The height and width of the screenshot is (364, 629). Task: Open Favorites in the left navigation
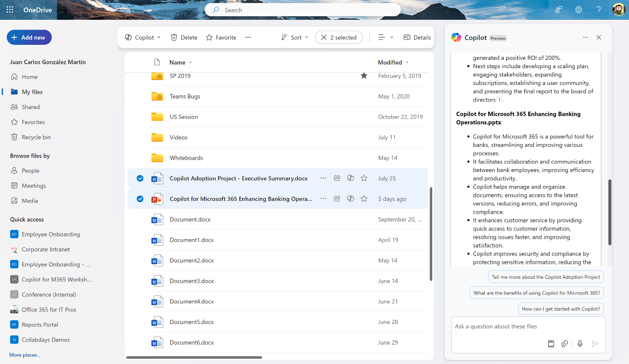(x=33, y=122)
